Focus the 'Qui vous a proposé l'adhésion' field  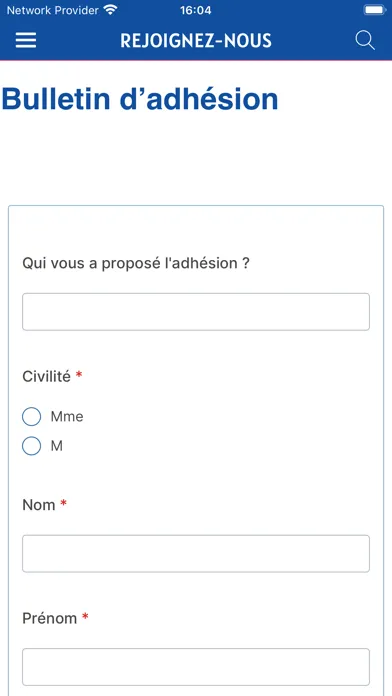(196, 312)
